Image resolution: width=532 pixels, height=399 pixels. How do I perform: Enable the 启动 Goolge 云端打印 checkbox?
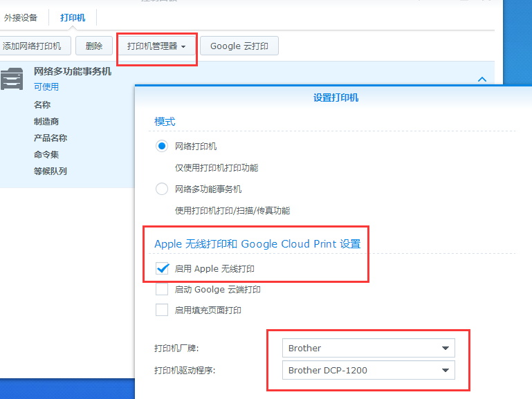(x=162, y=290)
